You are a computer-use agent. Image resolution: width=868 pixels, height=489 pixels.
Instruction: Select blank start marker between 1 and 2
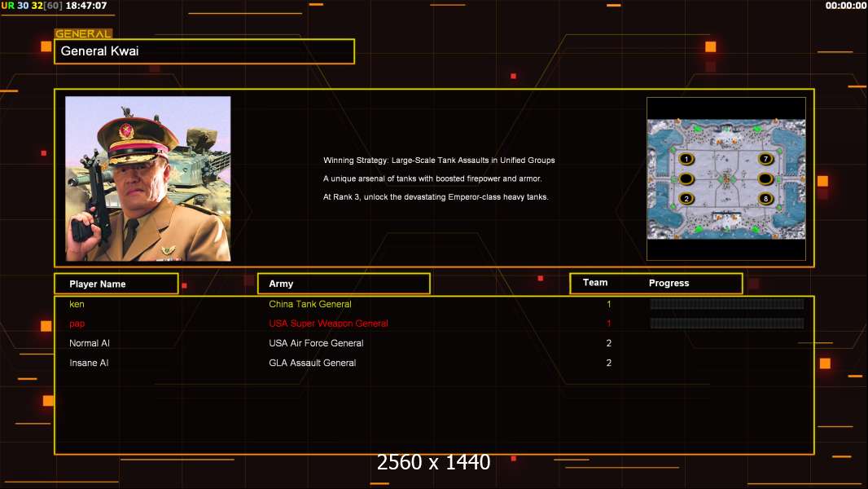click(x=686, y=179)
